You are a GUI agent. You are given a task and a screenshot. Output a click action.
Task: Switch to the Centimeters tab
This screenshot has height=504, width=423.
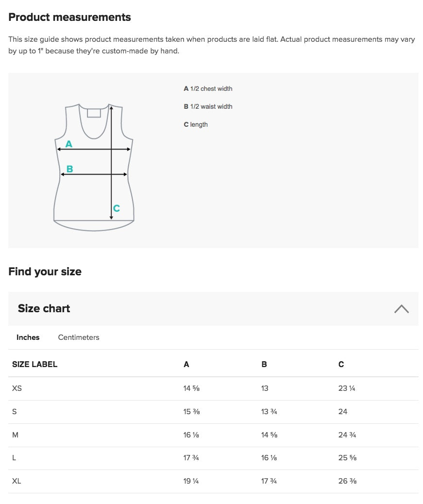[x=79, y=337]
